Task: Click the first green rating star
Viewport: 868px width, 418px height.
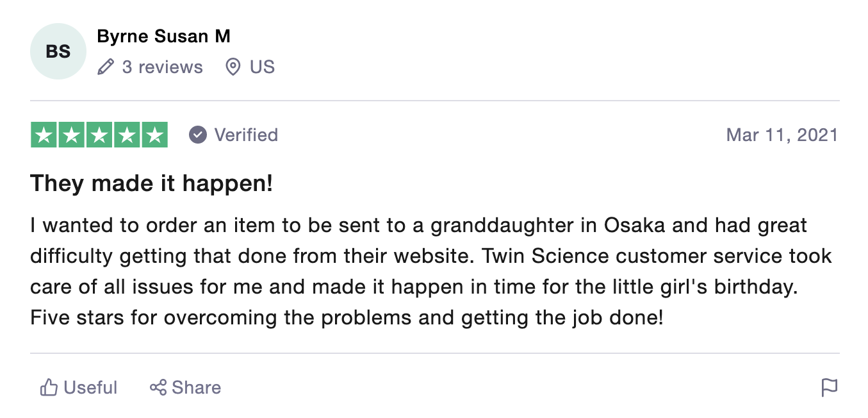Action: pyautogui.click(x=44, y=135)
